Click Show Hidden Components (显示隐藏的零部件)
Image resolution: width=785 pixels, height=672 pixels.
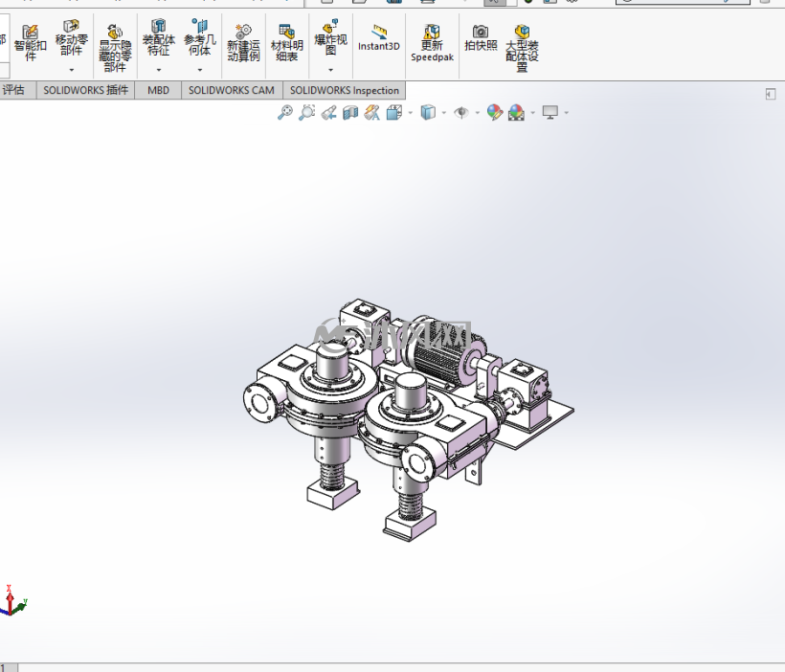(x=115, y=48)
